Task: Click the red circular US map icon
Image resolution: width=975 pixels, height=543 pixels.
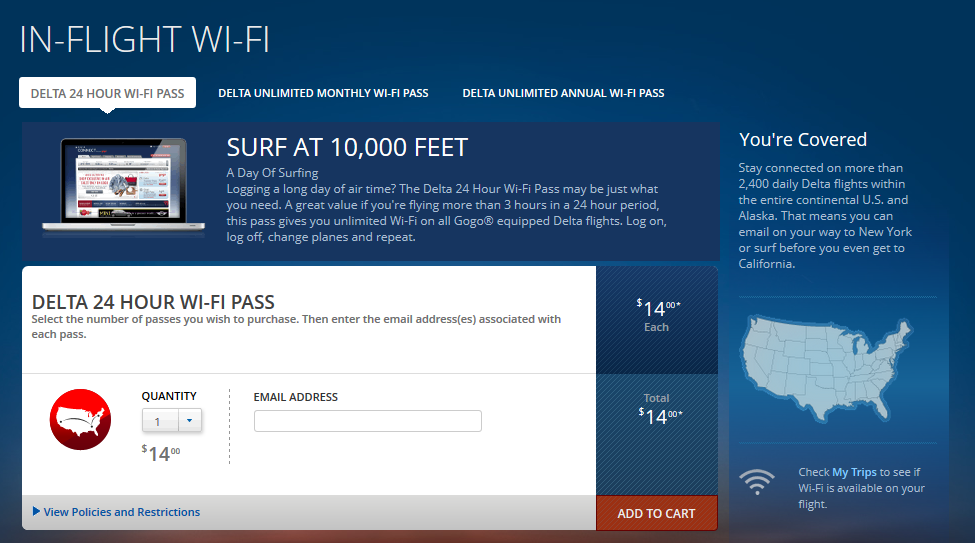Action: (80, 419)
